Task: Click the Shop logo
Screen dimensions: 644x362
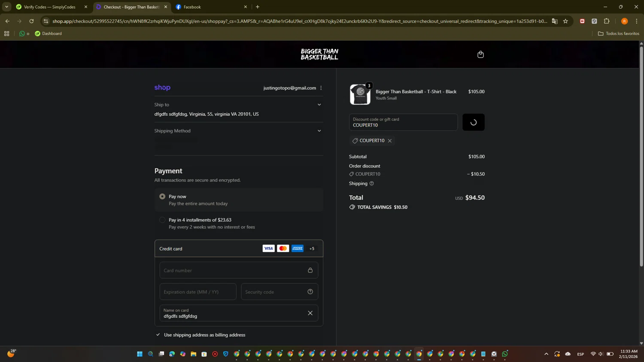Action: point(162,87)
